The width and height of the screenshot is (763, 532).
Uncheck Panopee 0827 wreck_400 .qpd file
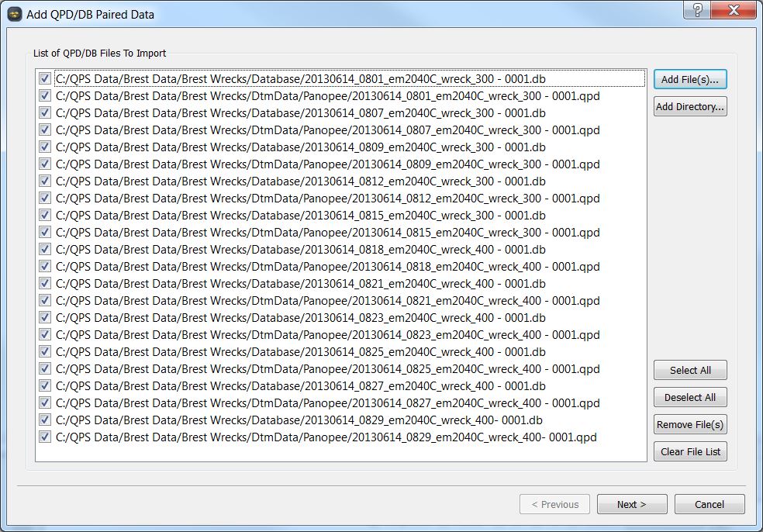(x=45, y=402)
